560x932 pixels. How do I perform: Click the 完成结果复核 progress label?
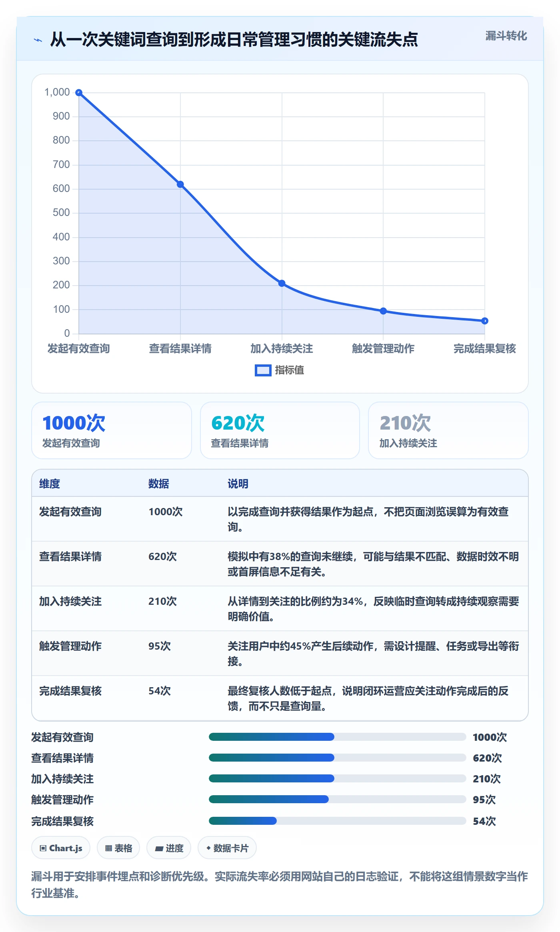(62, 821)
